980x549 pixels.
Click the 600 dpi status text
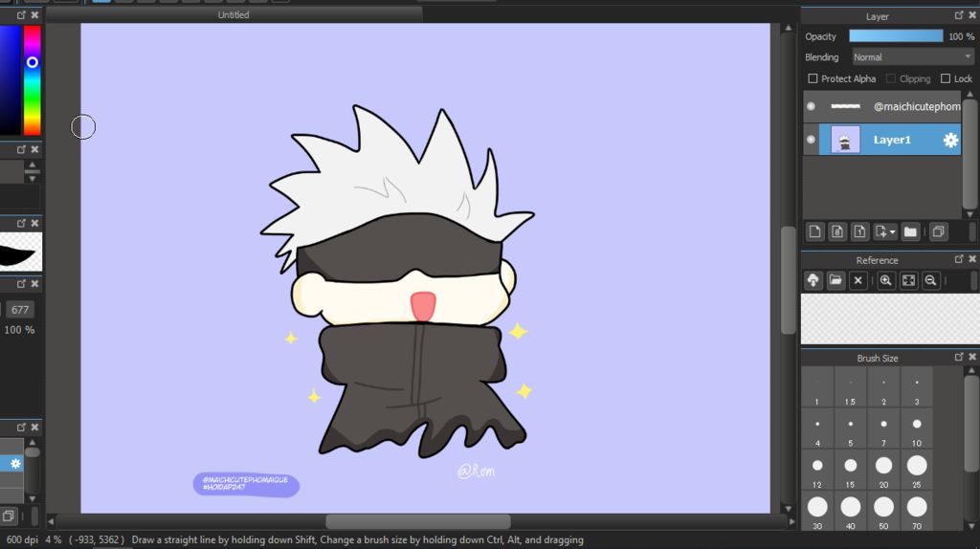tap(22, 539)
